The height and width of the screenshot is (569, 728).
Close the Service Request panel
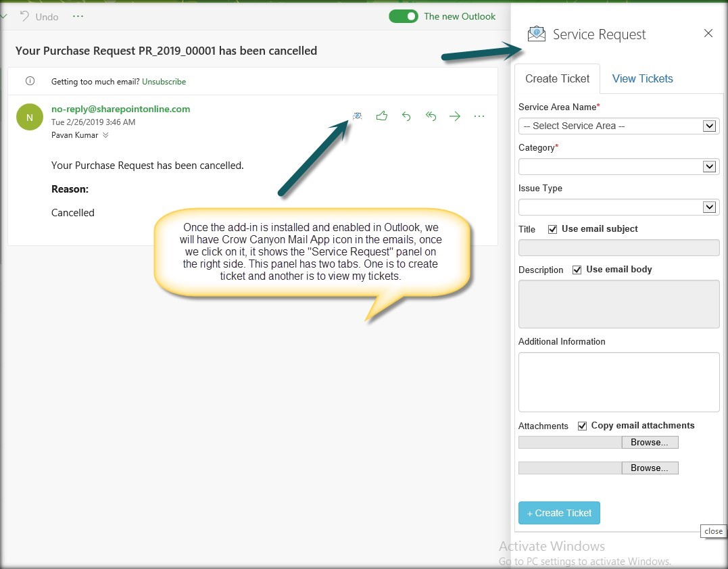click(708, 33)
